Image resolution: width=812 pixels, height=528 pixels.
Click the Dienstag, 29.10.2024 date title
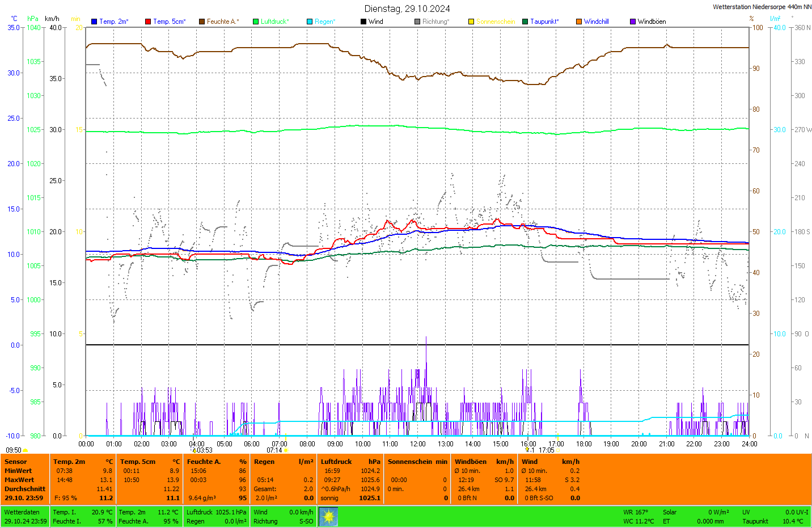[x=407, y=9]
